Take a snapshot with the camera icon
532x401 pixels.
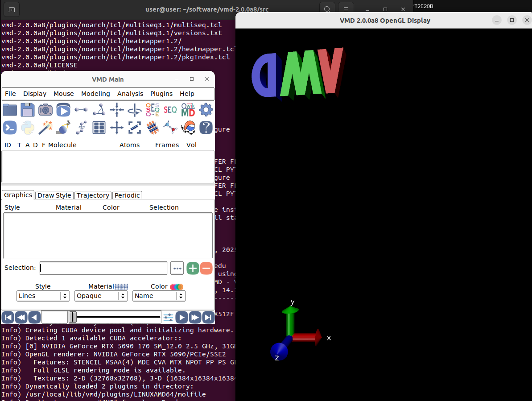click(x=45, y=110)
